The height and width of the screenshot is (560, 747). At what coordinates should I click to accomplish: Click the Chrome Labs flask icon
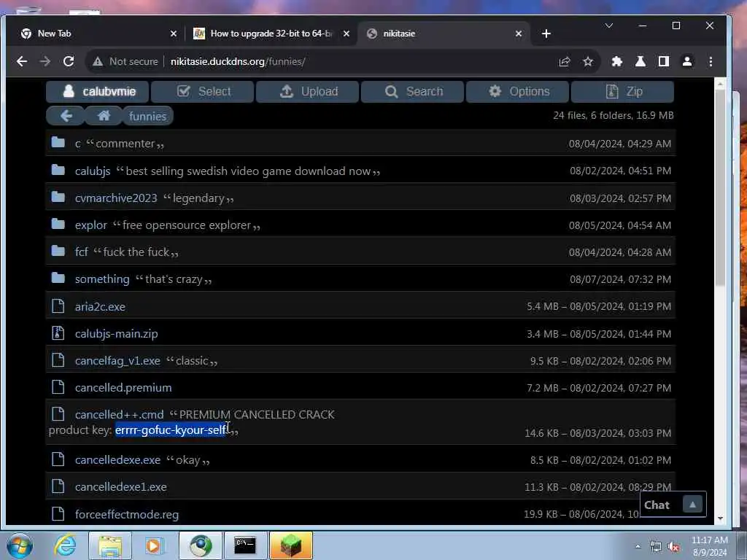point(640,61)
